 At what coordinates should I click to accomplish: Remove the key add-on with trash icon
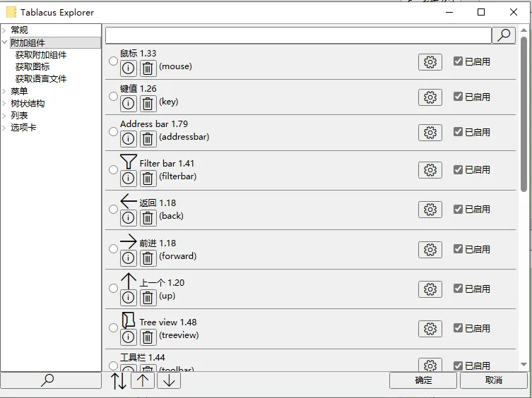(x=148, y=104)
